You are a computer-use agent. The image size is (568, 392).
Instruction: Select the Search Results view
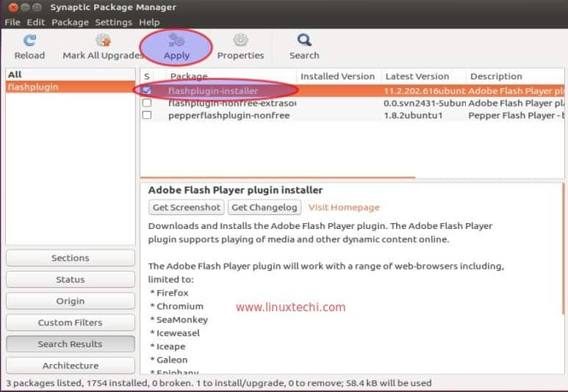(x=71, y=344)
